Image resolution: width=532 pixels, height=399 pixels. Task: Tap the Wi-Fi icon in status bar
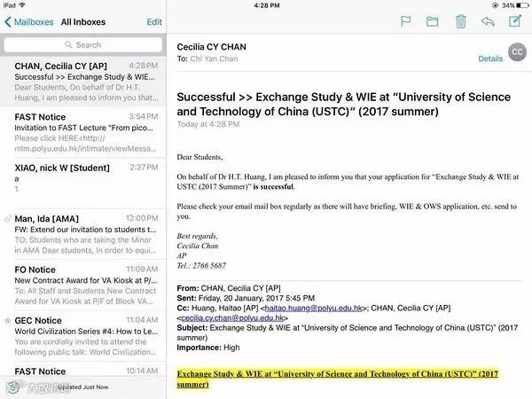coord(22,5)
